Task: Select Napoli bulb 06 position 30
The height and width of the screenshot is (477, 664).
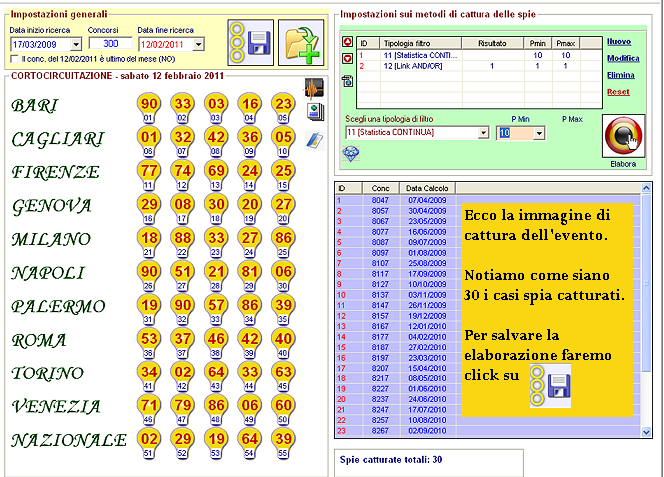Action: (283, 275)
